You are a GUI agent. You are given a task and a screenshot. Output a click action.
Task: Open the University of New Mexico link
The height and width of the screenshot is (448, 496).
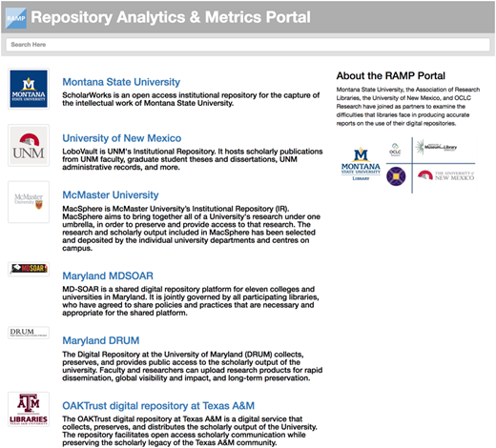coord(122,138)
